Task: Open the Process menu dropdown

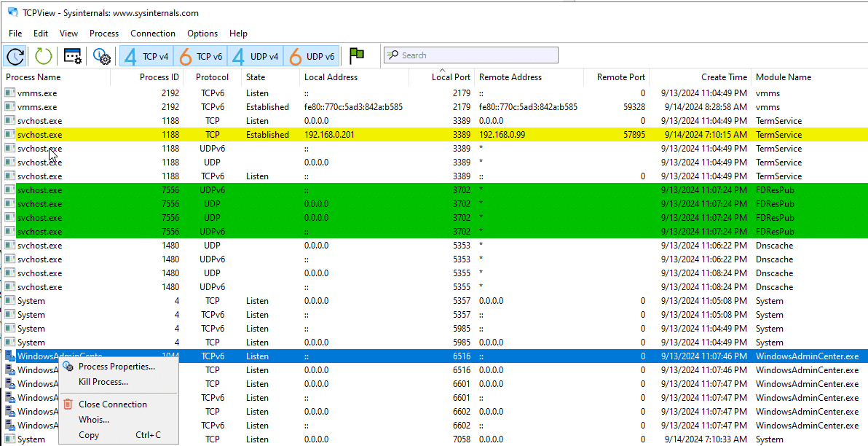Action: [x=103, y=34]
